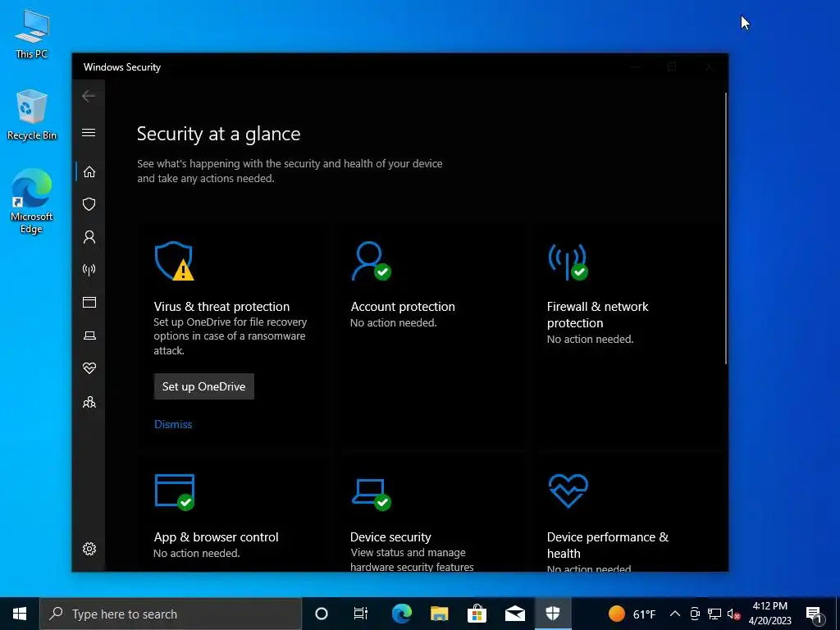Open weather widget showing 61°F

pyautogui.click(x=632, y=614)
